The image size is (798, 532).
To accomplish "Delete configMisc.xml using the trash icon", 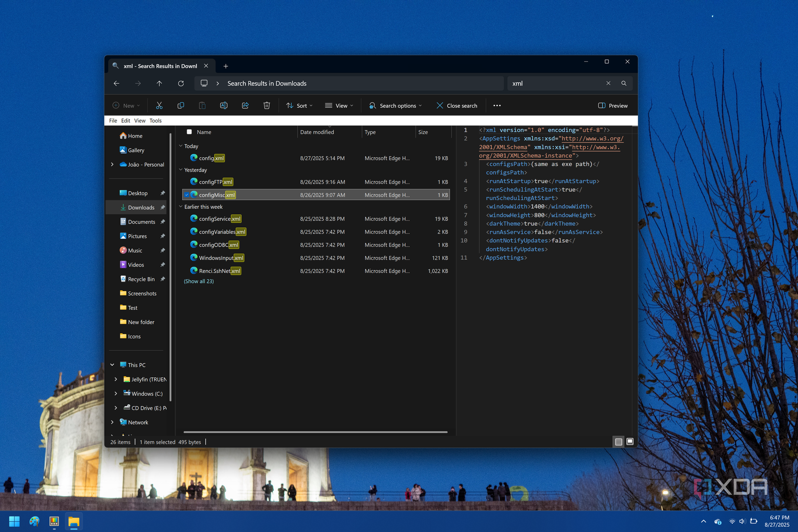I will click(x=266, y=105).
